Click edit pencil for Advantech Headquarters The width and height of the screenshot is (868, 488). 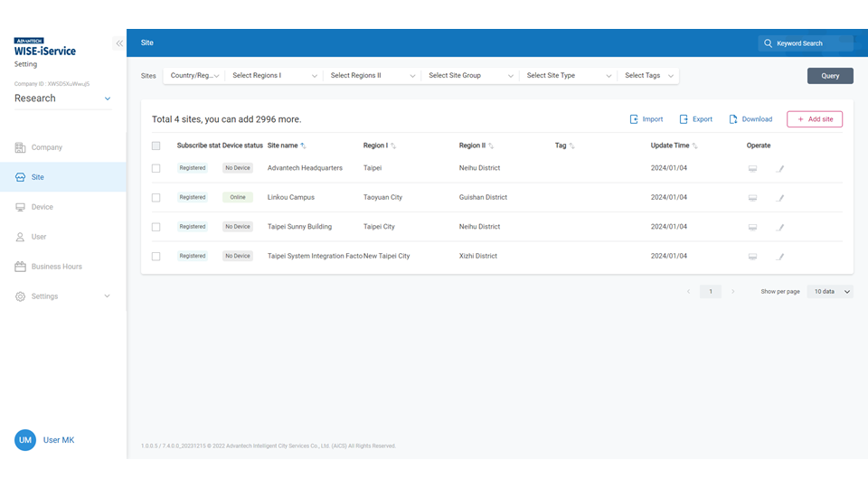781,168
